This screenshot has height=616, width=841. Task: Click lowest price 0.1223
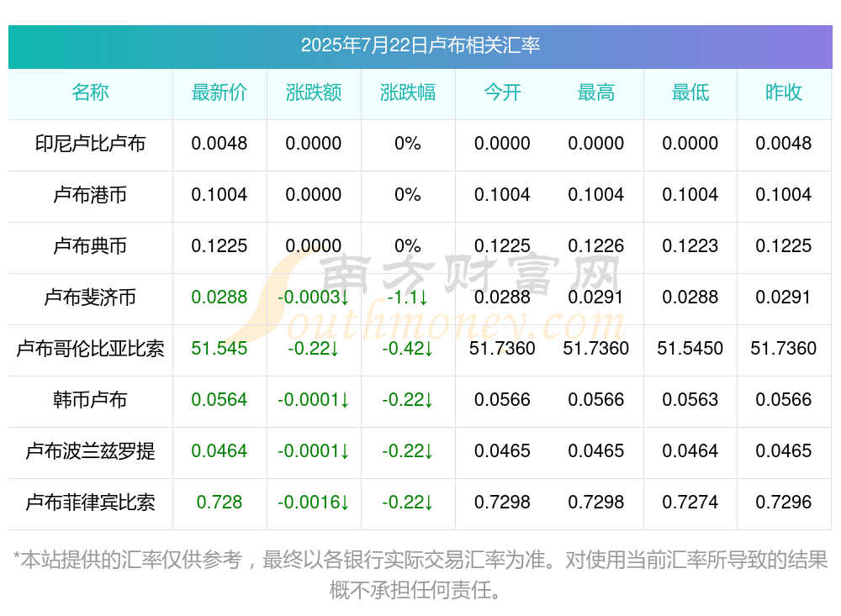tap(690, 246)
